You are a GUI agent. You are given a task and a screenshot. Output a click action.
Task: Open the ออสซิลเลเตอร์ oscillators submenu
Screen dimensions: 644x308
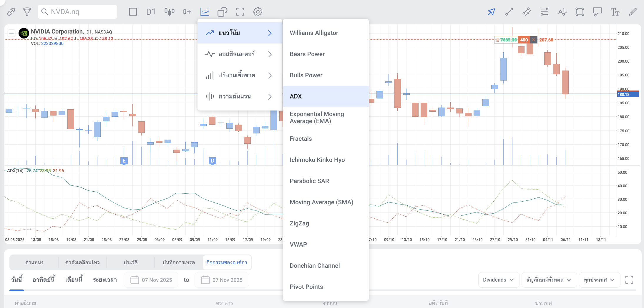[x=240, y=54]
